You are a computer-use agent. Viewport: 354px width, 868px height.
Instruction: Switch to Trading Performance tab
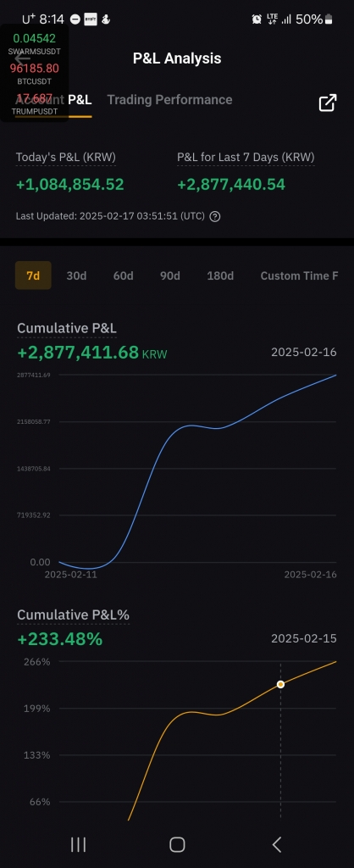(170, 100)
